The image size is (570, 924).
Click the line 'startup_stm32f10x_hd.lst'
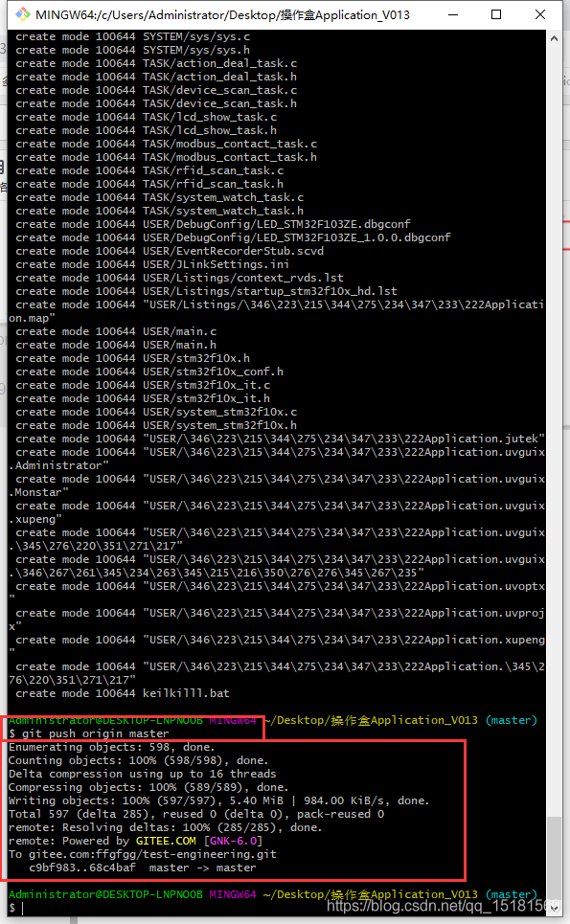coord(206,291)
